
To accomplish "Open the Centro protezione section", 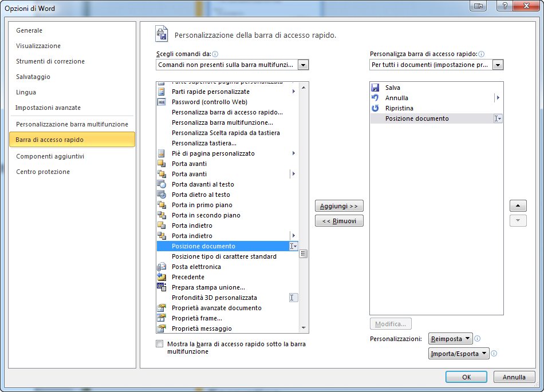I will click(43, 172).
